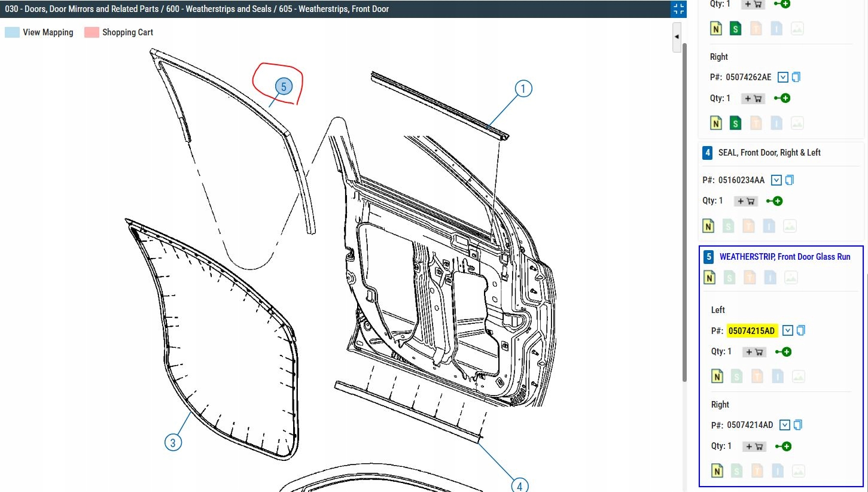Collapse the diagram with the top-right shrink icon
Image resolution: width=868 pixels, height=492 pixels.
pyautogui.click(x=678, y=9)
